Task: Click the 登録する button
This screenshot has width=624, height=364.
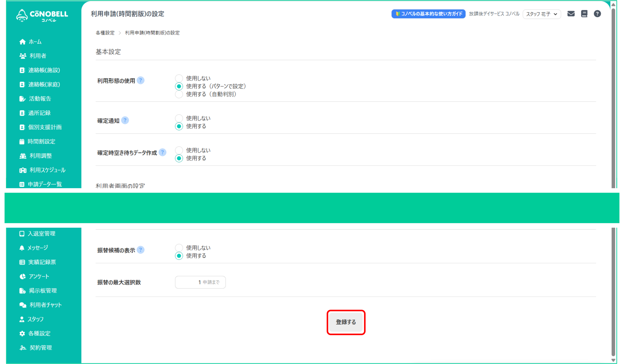Action: 346,322
